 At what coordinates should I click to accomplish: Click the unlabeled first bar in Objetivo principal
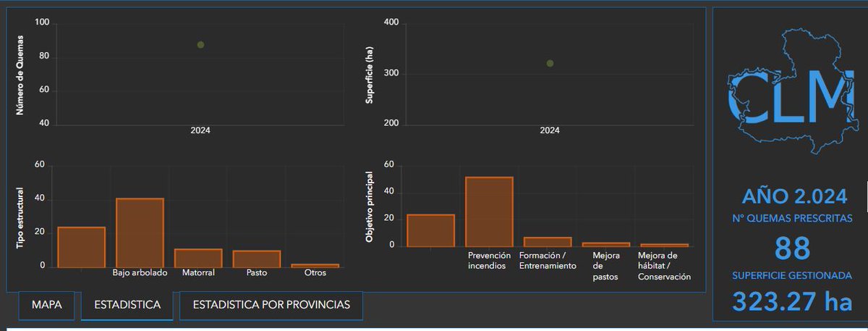point(430,230)
